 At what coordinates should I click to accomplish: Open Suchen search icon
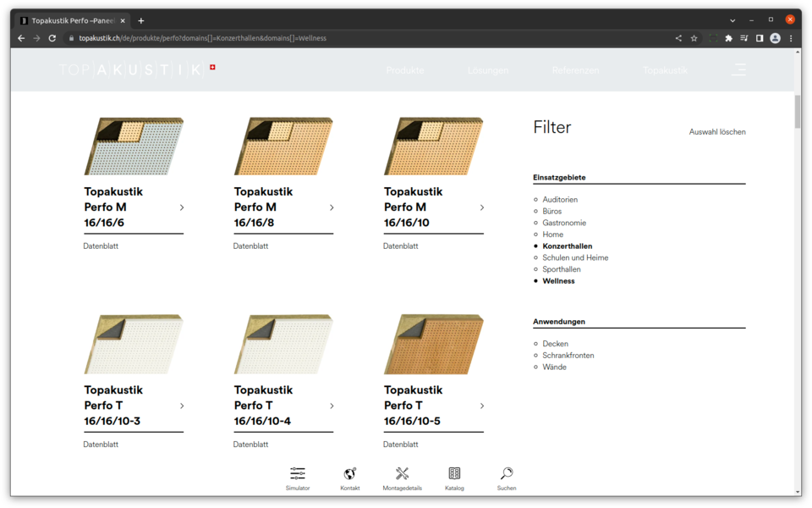507,478
